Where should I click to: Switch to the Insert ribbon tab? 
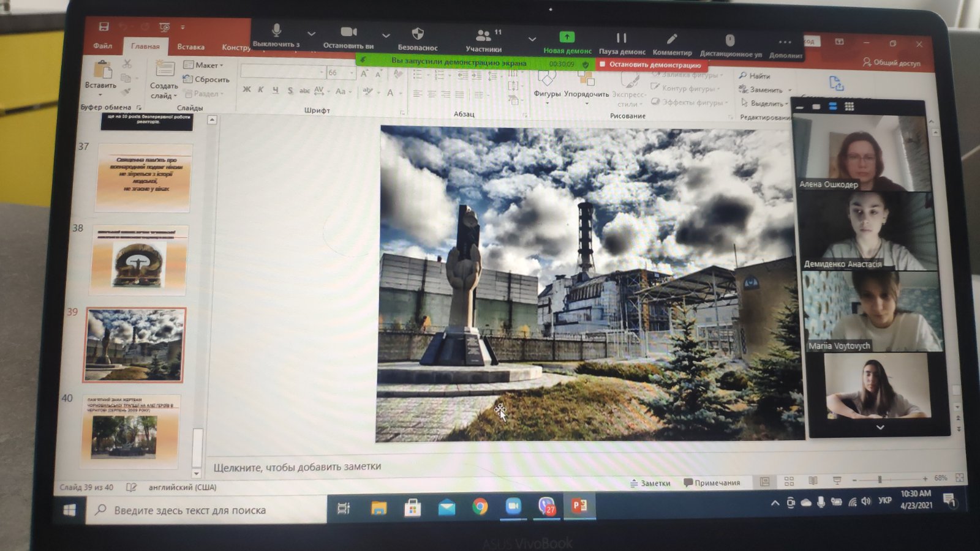(190, 47)
